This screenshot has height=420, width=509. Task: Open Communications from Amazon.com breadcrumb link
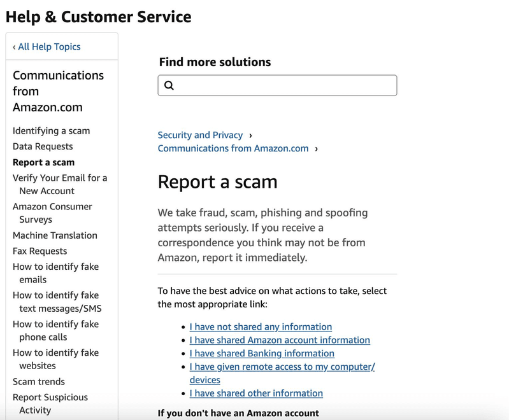(233, 148)
